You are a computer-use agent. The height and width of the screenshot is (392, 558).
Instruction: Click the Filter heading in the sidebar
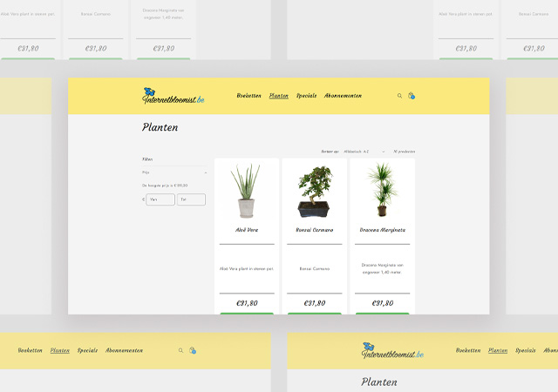[147, 159]
